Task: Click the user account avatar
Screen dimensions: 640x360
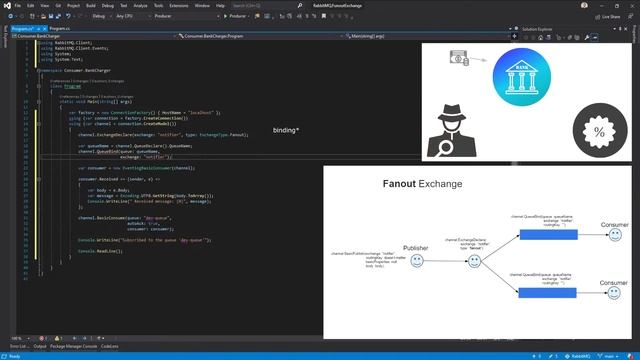Action: click(584, 5)
